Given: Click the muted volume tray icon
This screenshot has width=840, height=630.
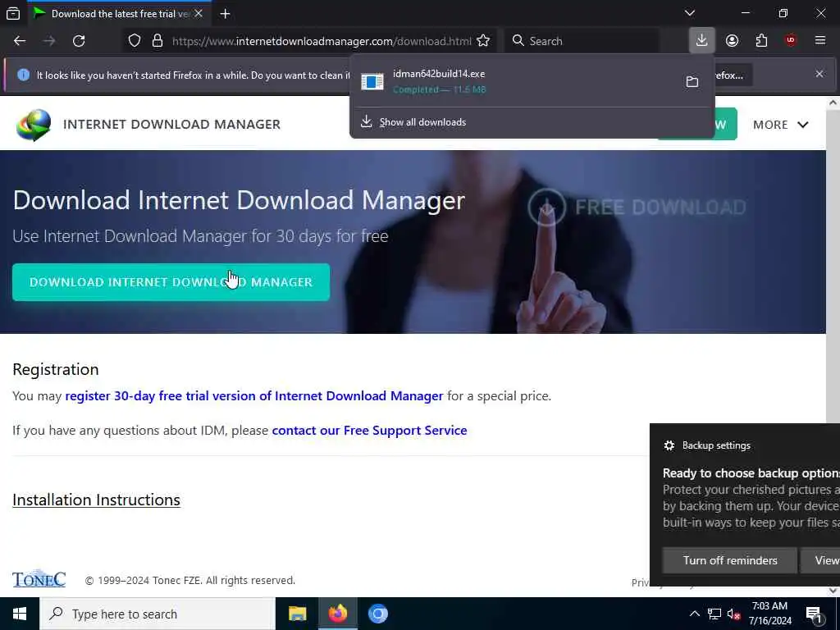Looking at the screenshot, I should coord(733,614).
